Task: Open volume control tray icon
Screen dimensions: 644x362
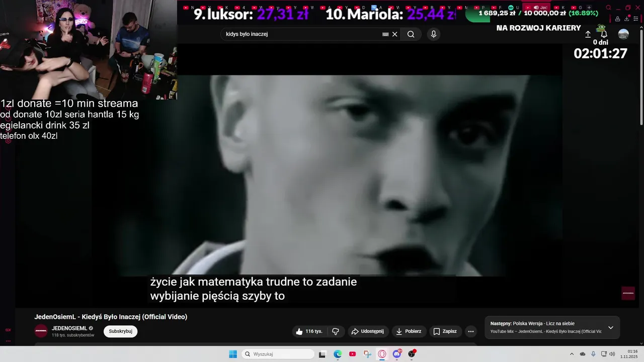Action: pyautogui.click(x=612, y=354)
